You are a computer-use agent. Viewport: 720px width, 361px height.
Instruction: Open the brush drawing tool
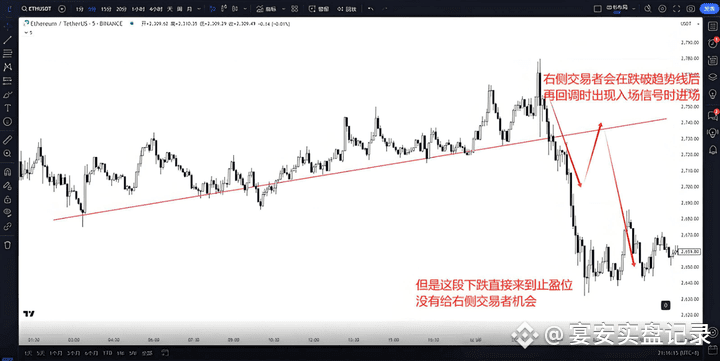[x=7, y=95]
